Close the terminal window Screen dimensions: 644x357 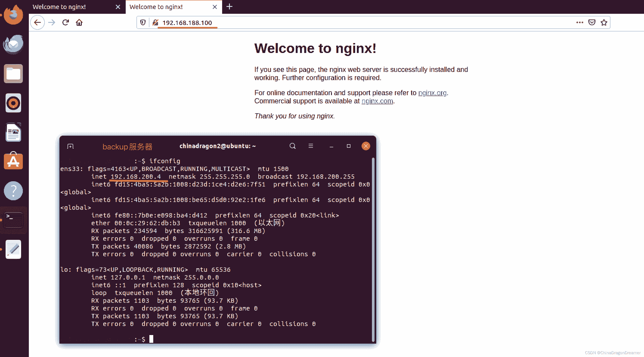(x=366, y=146)
